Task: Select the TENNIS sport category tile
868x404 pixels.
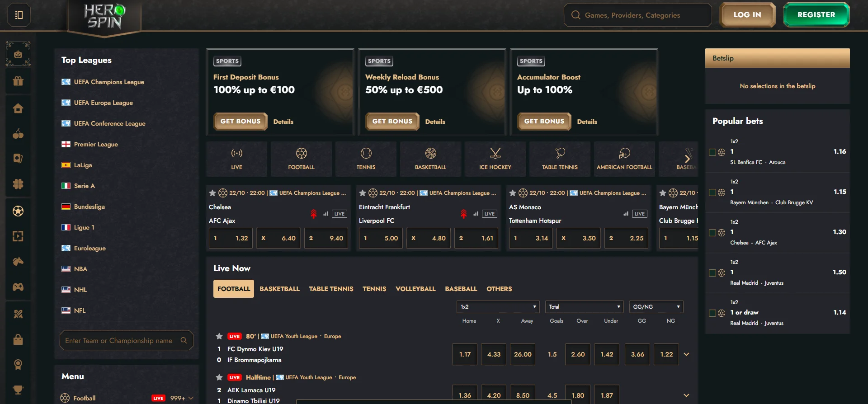Action: (x=366, y=159)
